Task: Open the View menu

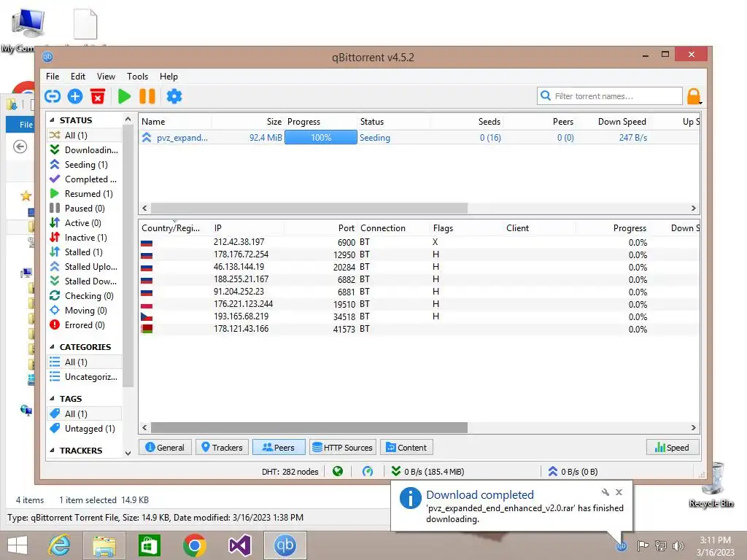Action: [106, 76]
